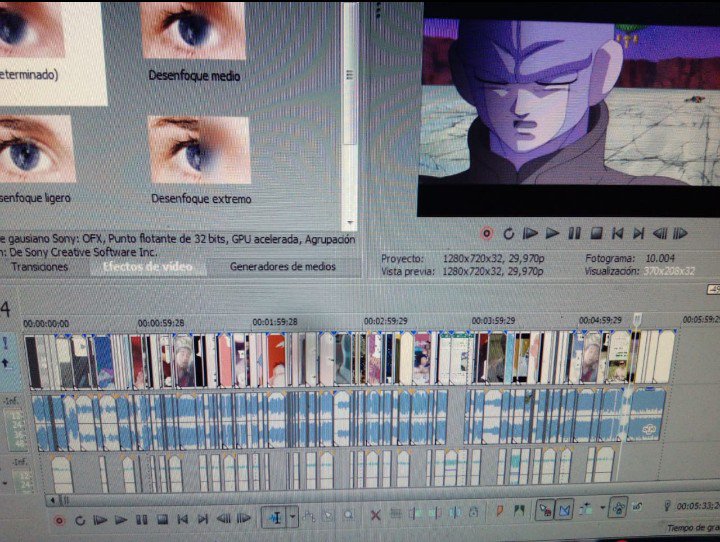
Task: Click the record button under the video preview
Action: pos(487,233)
